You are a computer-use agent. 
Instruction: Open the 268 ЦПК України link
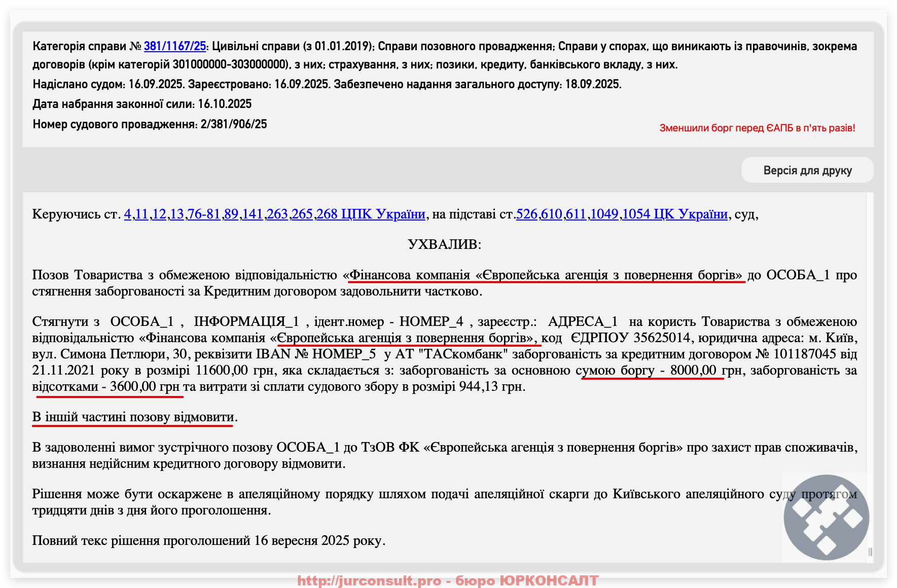coord(371,214)
